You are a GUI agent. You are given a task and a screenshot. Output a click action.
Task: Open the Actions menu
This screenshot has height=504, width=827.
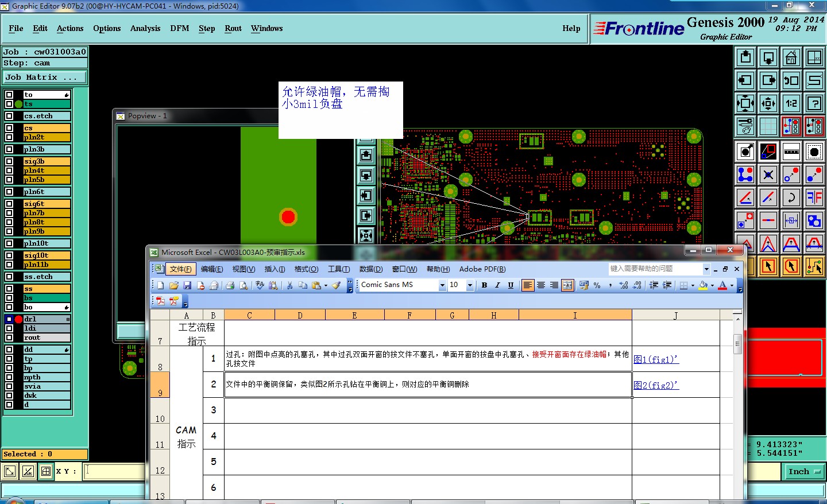click(x=70, y=28)
